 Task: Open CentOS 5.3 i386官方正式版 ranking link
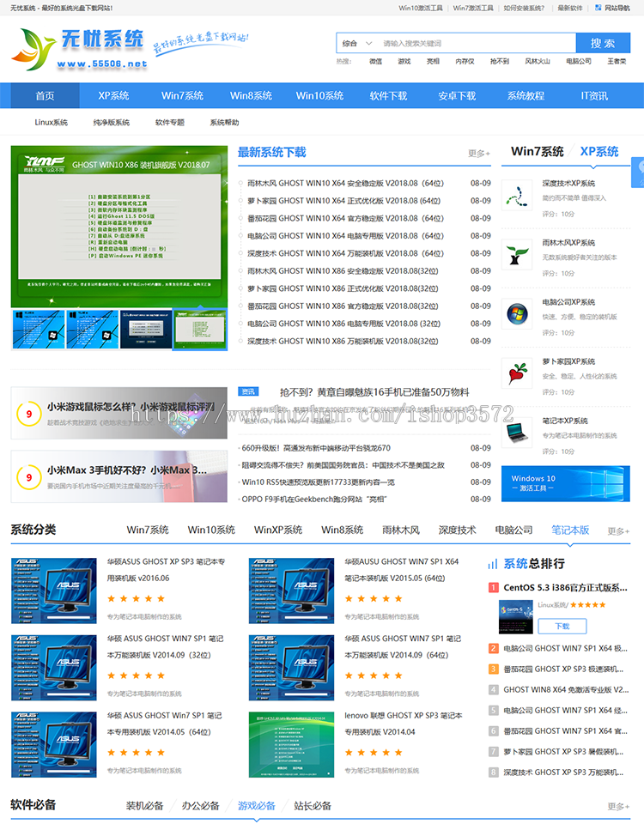point(565,587)
